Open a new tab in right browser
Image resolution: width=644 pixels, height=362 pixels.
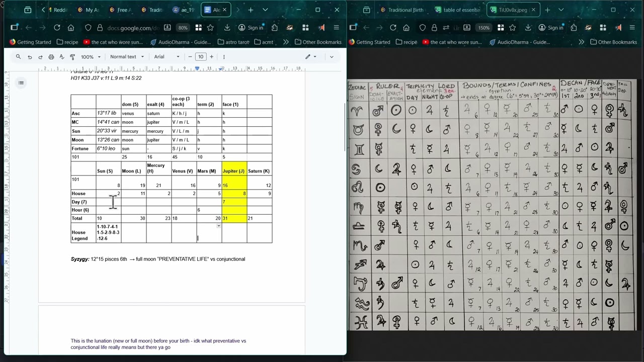[x=547, y=10]
